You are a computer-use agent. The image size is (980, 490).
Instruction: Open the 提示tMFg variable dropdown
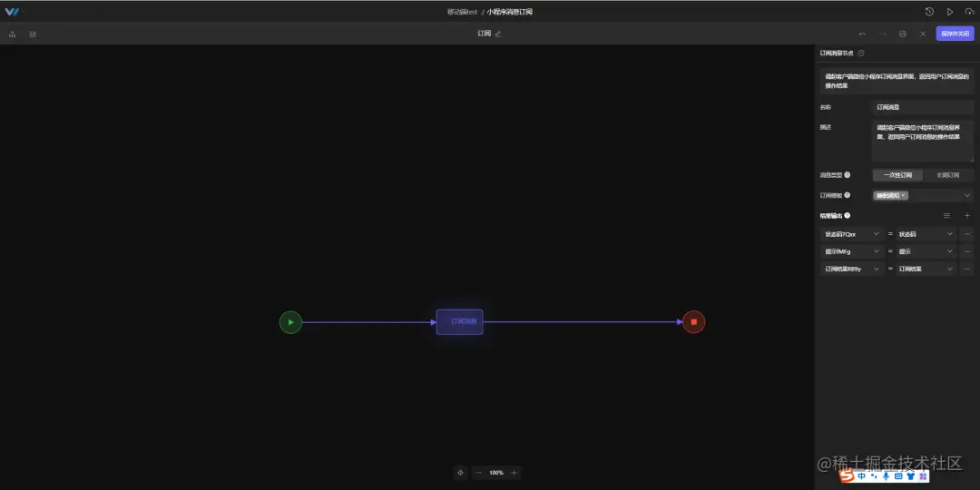point(851,251)
